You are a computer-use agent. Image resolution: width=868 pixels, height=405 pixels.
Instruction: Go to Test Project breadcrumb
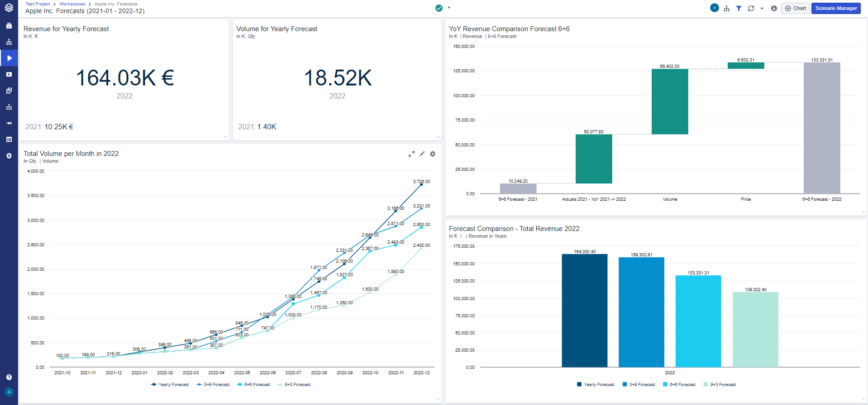38,4
